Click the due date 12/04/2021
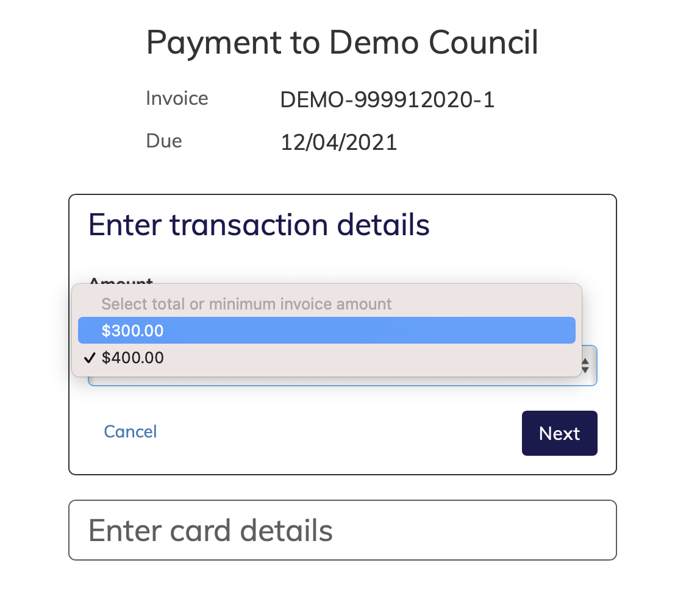The height and width of the screenshot is (602, 700). [338, 141]
